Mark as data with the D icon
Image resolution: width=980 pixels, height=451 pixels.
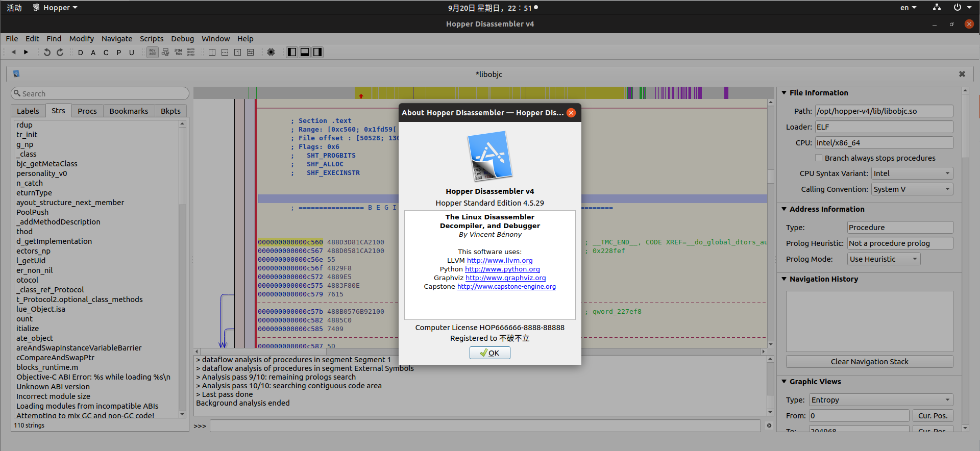click(81, 53)
